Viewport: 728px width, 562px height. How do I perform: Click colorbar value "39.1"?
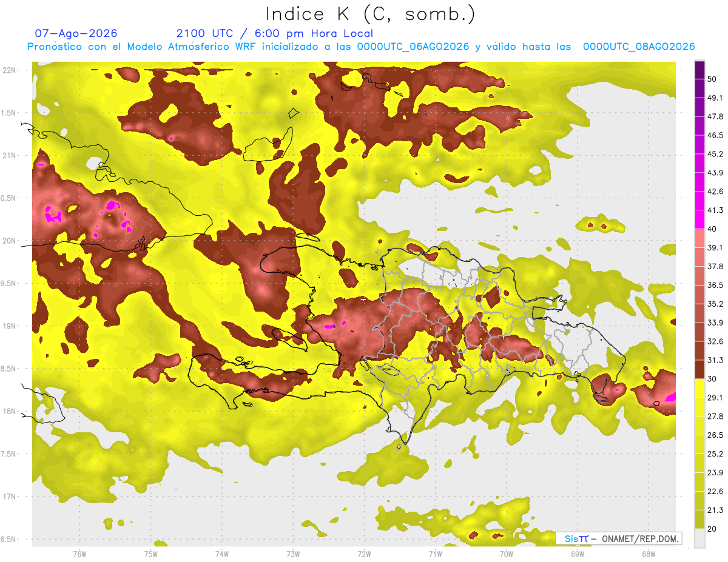click(715, 247)
